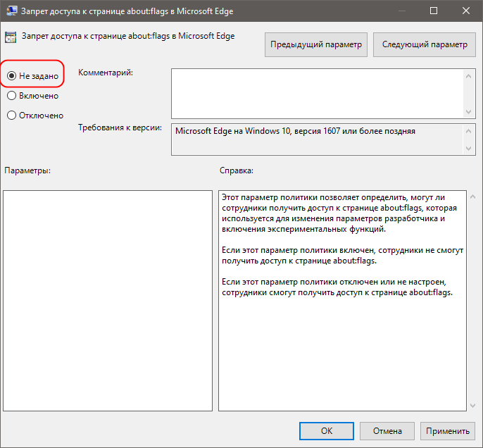This screenshot has height=448, width=483.
Task: Click the "Справка:" label
Action: (237, 170)
